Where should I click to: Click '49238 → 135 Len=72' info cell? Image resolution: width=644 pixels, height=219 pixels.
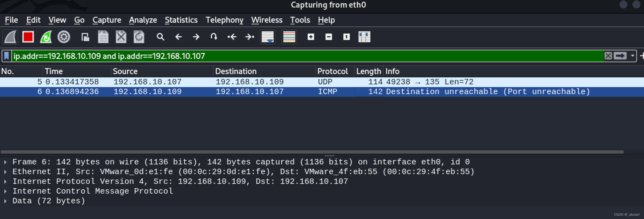click(430, 82)
